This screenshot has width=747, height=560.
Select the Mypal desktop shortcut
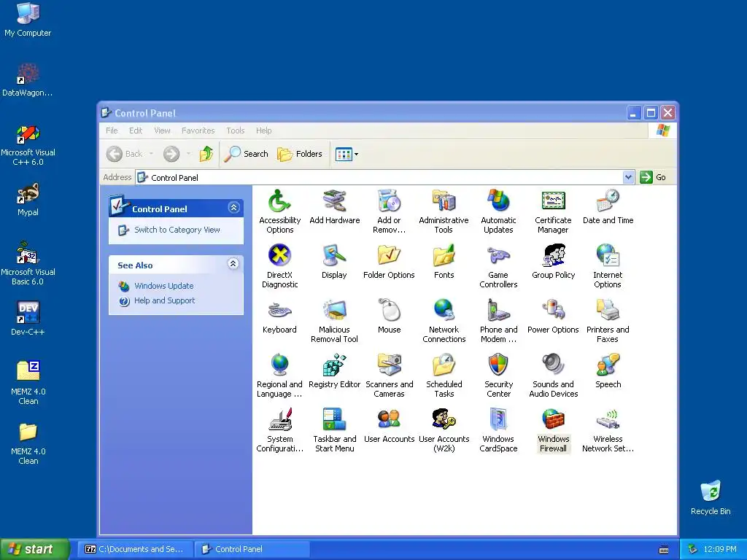tap(28, 199)
